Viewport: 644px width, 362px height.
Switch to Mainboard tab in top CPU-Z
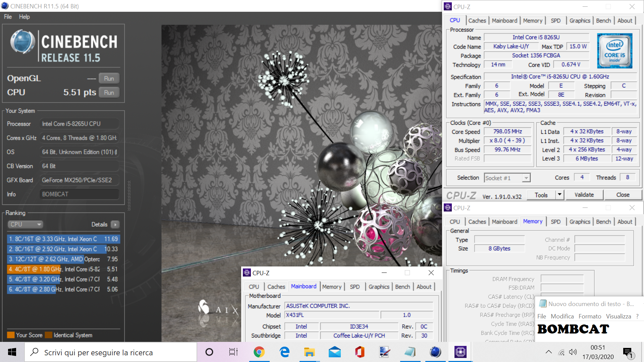[x=504, y=21]
